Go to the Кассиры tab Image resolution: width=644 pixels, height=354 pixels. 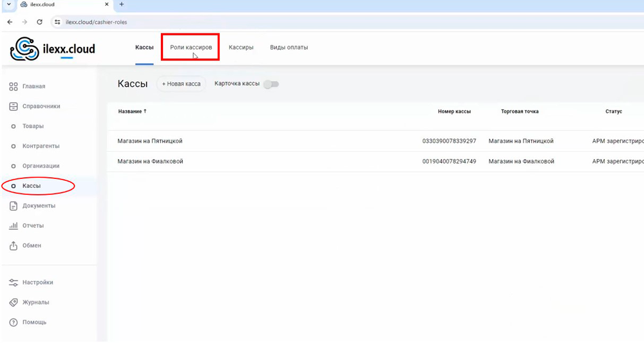coord(241,48)
